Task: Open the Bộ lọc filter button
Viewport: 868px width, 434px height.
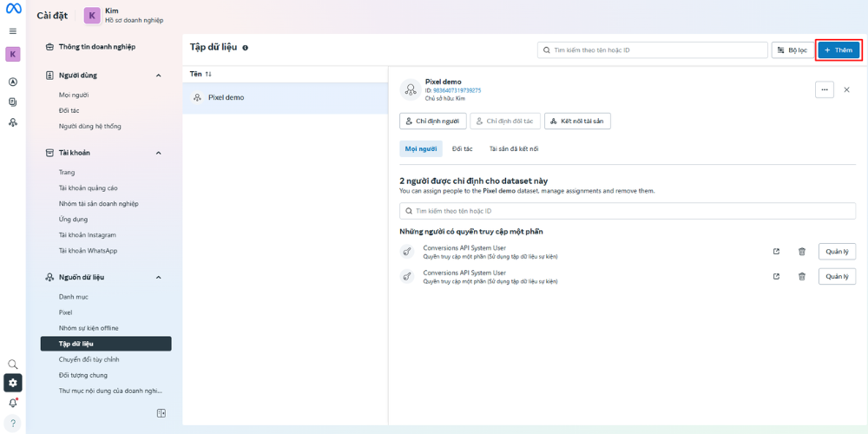Action: coord(792,50)
